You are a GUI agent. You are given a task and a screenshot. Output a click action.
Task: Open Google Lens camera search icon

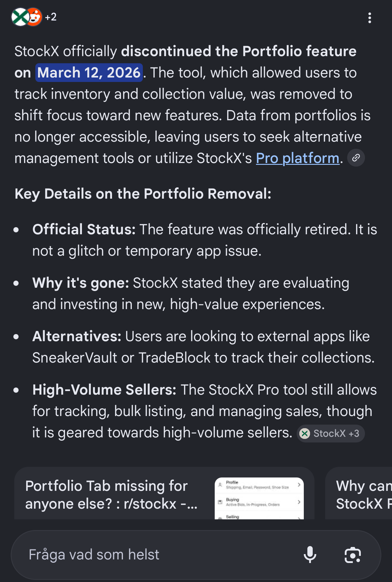click(x=353, y=555)
